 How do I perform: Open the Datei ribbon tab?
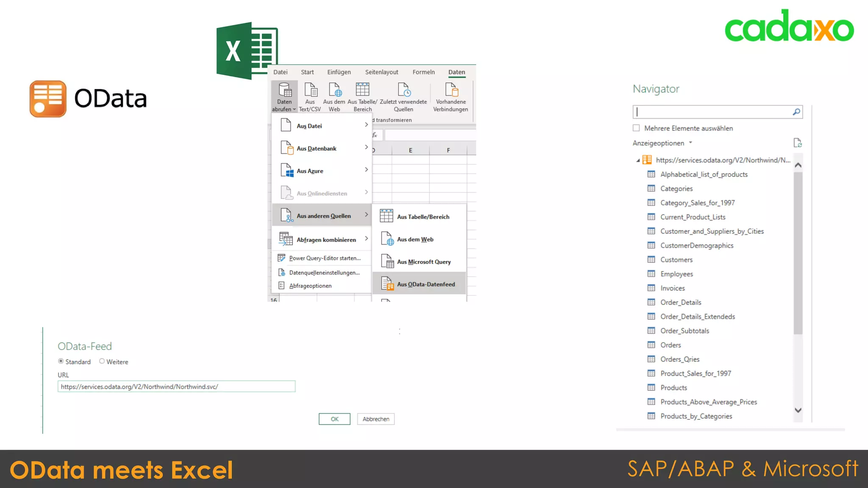[x=280, y=72]
